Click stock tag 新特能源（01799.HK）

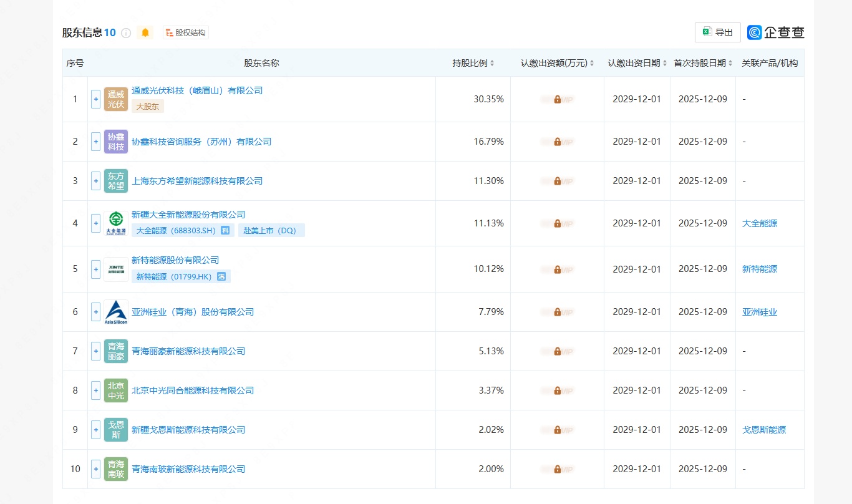pyautogui.click(x=181, y=276)
